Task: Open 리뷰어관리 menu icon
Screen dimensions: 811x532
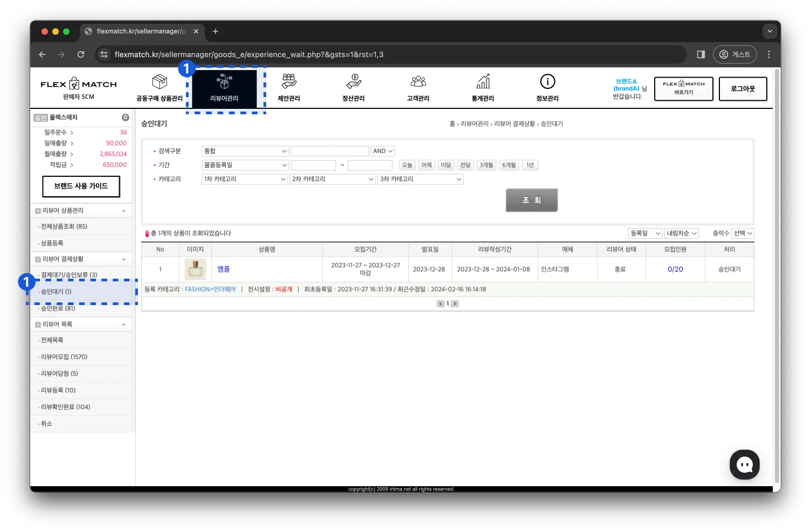Action: coord(224,82)
